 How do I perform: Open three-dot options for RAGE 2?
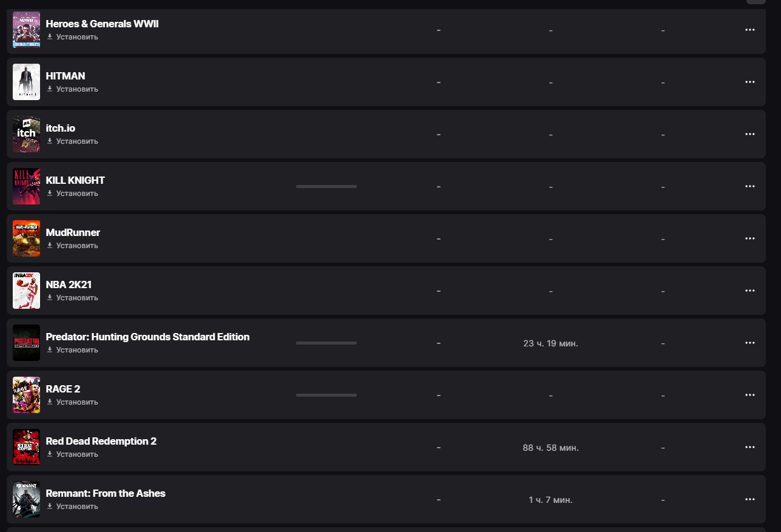click(749, 395)
